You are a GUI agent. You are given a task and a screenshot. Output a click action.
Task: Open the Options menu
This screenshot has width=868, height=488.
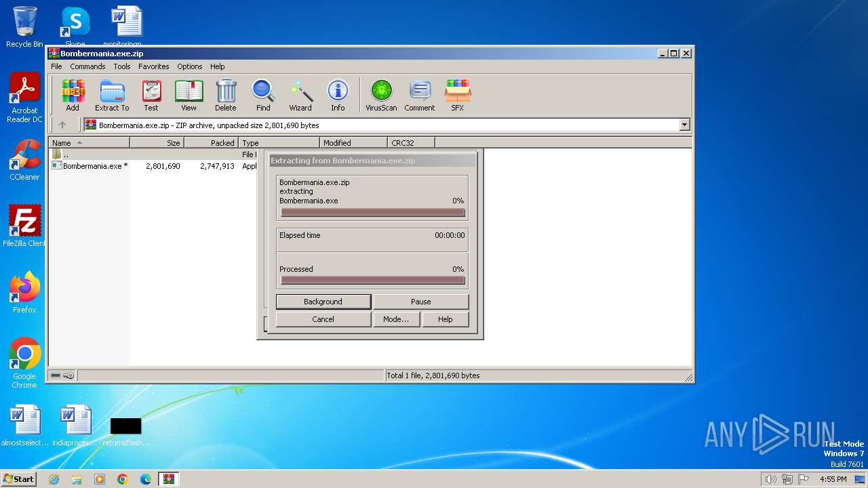[190, 66]
